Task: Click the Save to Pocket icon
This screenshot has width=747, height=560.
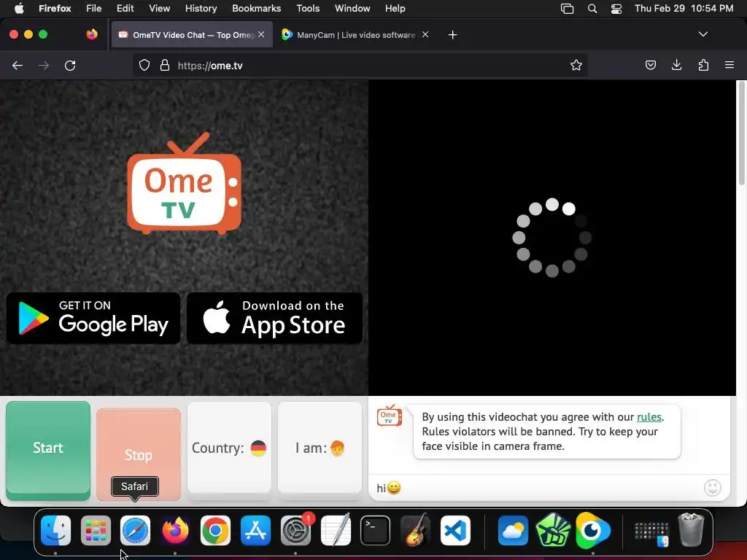Action: click(650, 65)
